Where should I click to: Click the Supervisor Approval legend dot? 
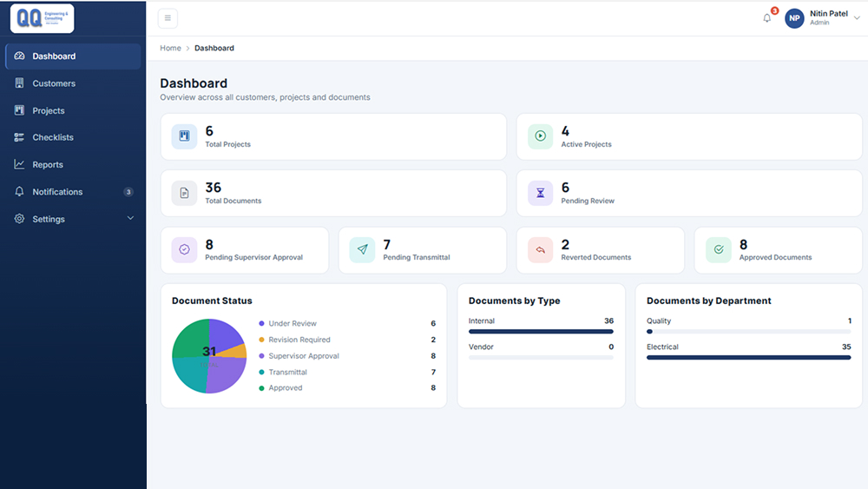click(x=261, y=356)
